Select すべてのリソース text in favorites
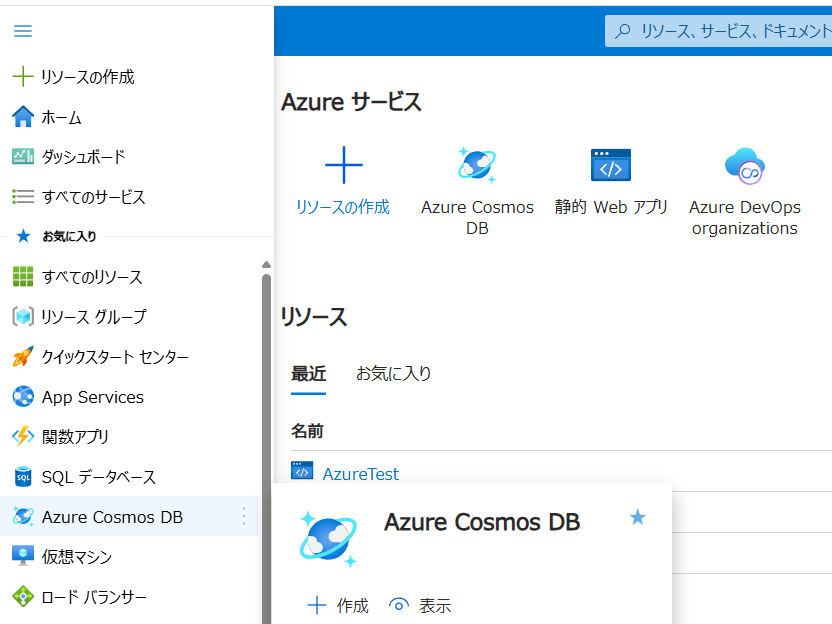Screen dimensions: 832x624 click(x=92, y=277)
